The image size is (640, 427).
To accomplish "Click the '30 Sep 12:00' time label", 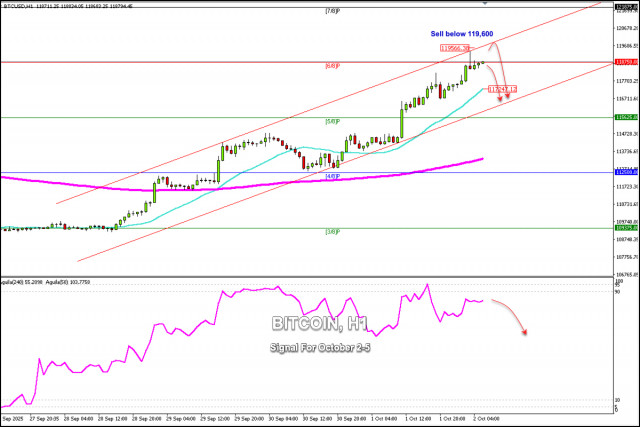I will coord(318,419).
